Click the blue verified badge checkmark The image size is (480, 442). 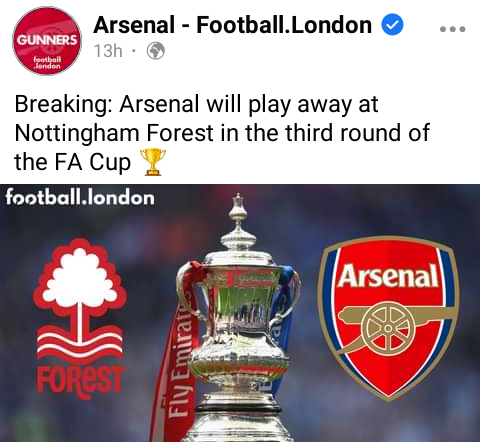[392, 24]
